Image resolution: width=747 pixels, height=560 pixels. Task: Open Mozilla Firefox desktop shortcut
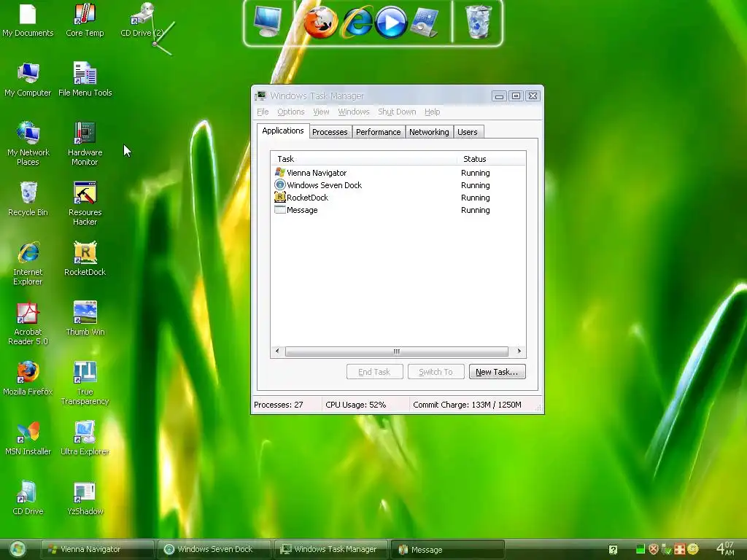(x=28, y=379)
